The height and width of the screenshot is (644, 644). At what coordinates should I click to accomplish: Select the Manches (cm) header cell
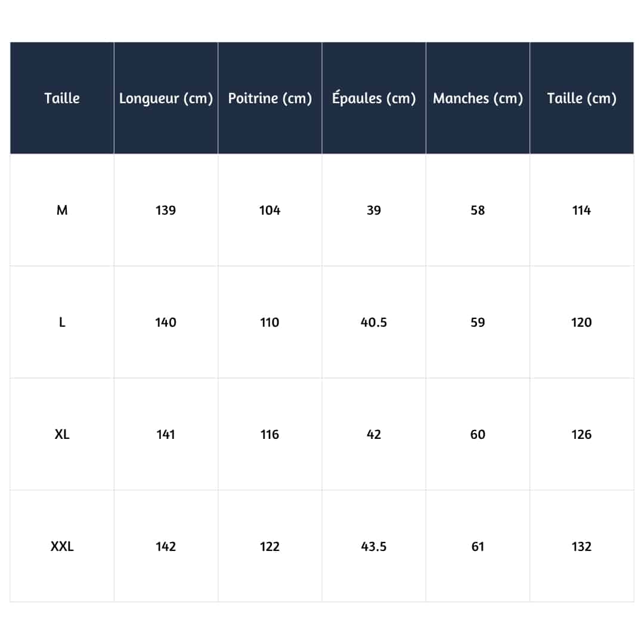coord(478,98)
